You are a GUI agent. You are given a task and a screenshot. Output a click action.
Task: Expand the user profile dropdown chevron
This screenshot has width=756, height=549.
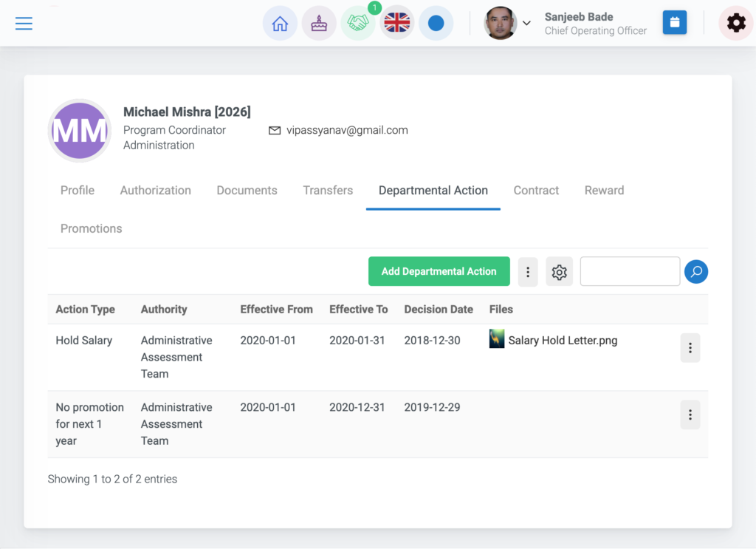(x=526, y=23)
